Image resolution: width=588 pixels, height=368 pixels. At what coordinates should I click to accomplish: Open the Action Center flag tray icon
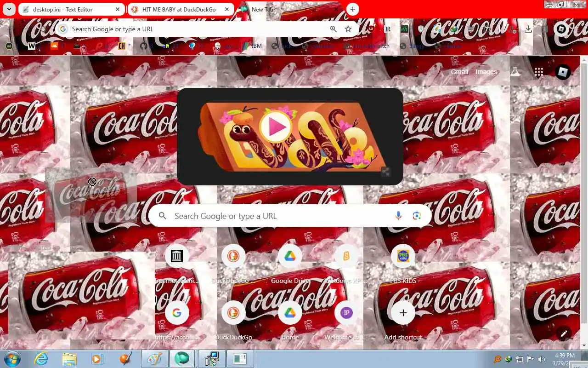point(531,359)
